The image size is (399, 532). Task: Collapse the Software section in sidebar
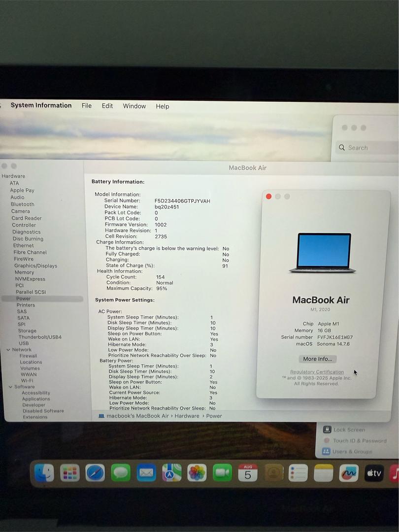[x=10, y=387]
